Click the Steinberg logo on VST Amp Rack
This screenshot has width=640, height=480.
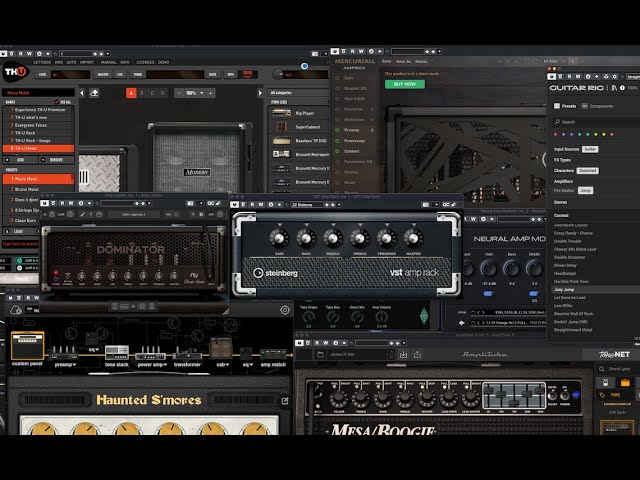point(275,273)
